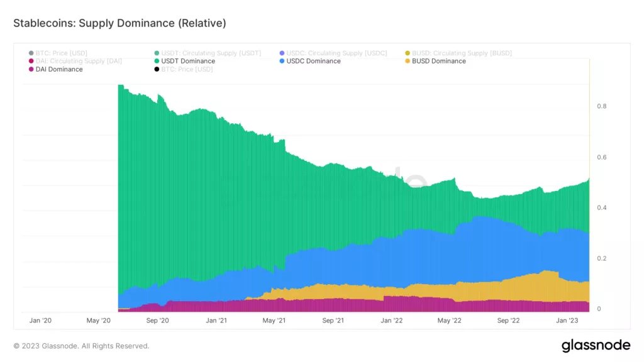Toggle DAI: Circulating Supply [DAI] legend entry
644x362 pixels.
75,61
